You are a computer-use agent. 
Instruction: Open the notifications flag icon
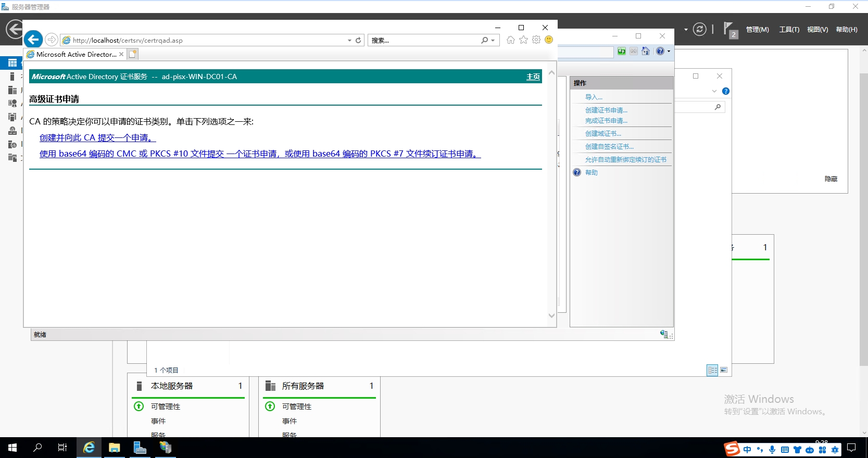click(729, 30)
